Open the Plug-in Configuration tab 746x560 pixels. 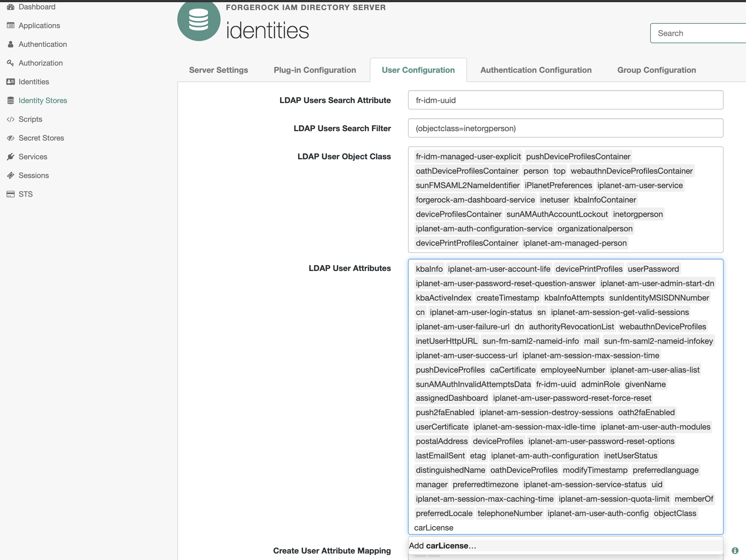pyautogui.click(x=315, y=70)
